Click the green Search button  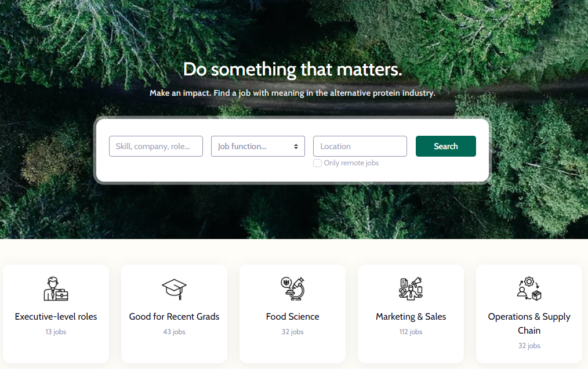445,146
